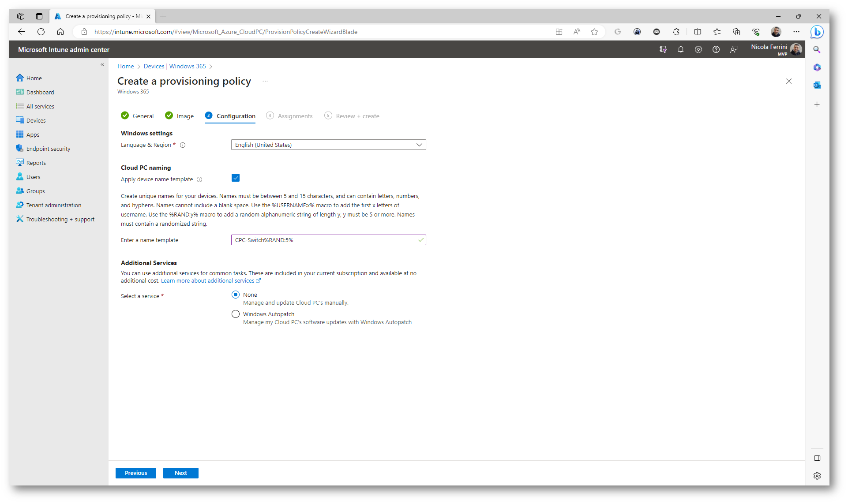Click the Previous button
848x504 pixels.
coord(136,473)
